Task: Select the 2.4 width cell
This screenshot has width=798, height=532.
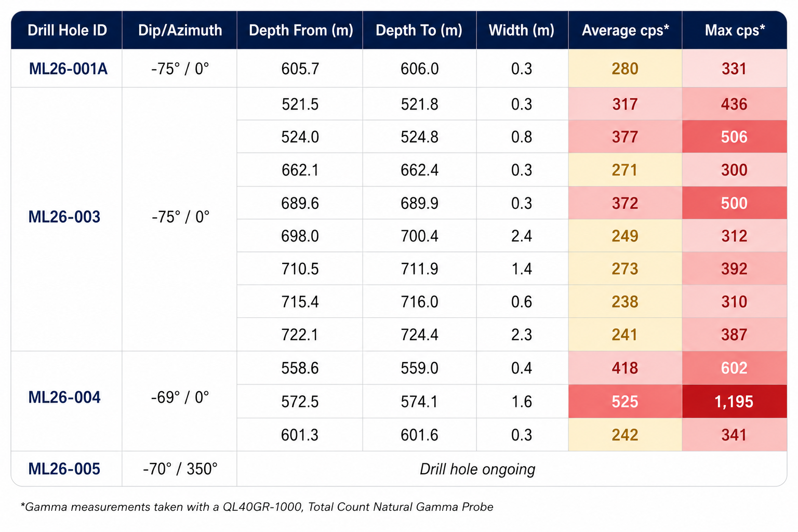Action: point(522,236)
